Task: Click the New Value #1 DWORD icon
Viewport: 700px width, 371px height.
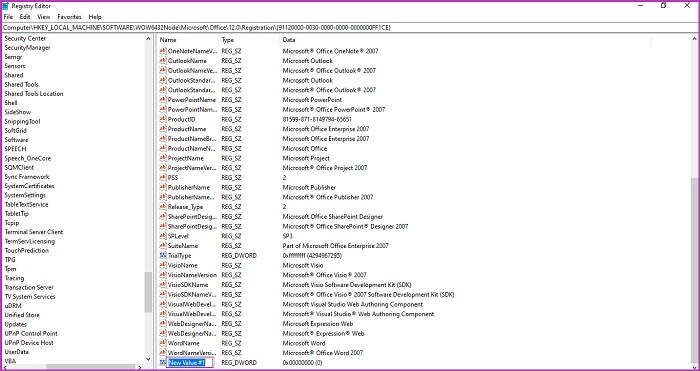Action: (163, 363)
